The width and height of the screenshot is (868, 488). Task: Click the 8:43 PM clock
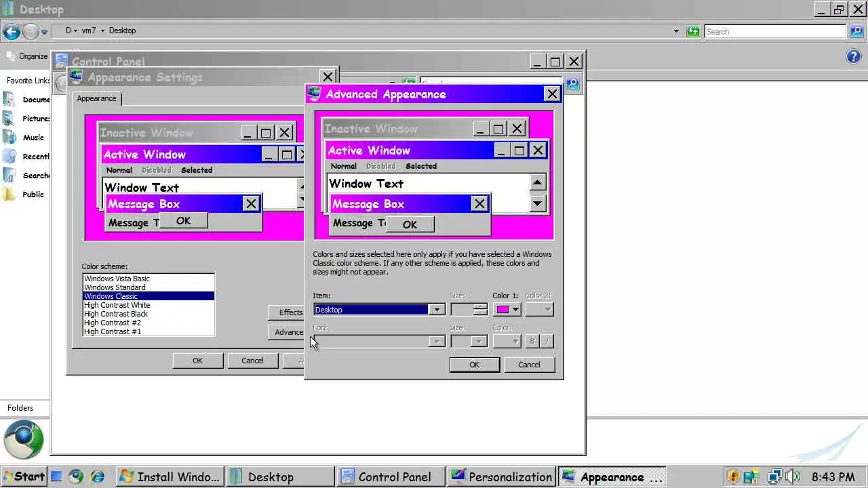(x=833, y=477)
